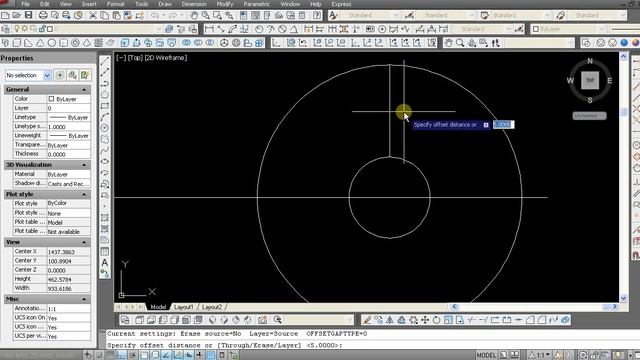Collapse the General section
This screenshot has height=360, width=640.
(x=84, y=89)
